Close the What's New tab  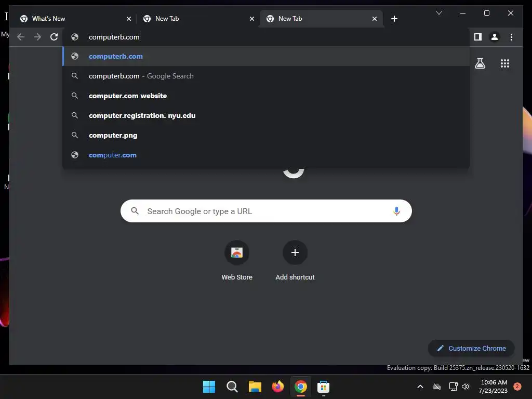pyautogui.click(x=129, y=19)
